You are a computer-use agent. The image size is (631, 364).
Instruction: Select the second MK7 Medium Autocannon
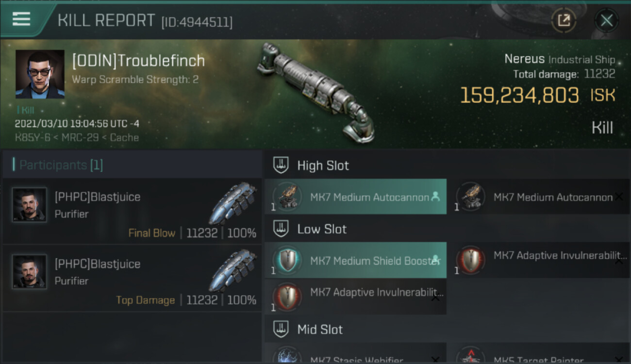(x=539, y=197)
